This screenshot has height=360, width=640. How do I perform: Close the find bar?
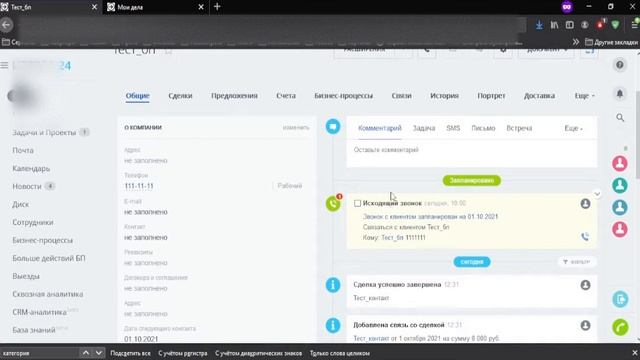(x=635, y=353)
